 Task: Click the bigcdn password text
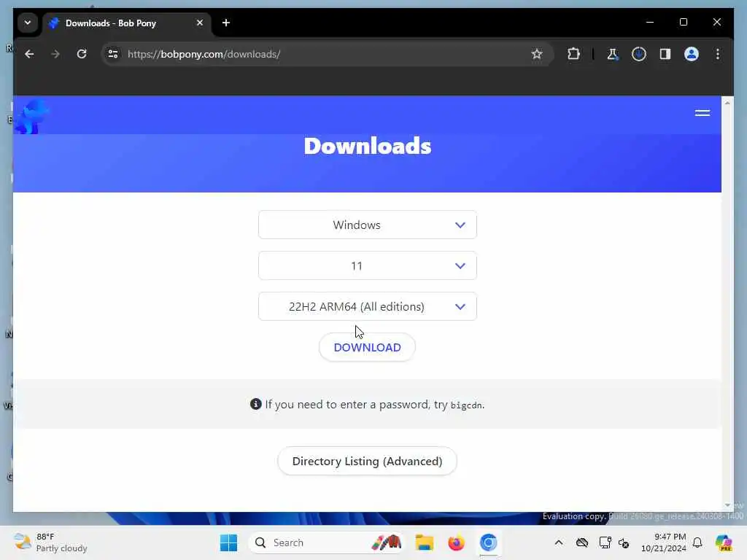tap(466, 405)
